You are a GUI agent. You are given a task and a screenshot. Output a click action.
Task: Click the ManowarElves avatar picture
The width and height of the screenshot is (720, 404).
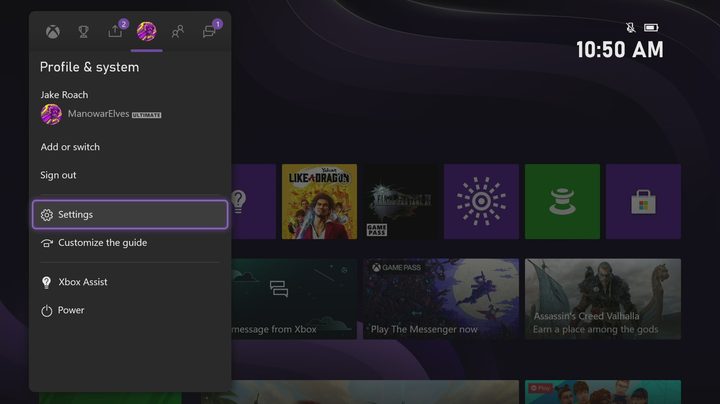coord(51,114)
